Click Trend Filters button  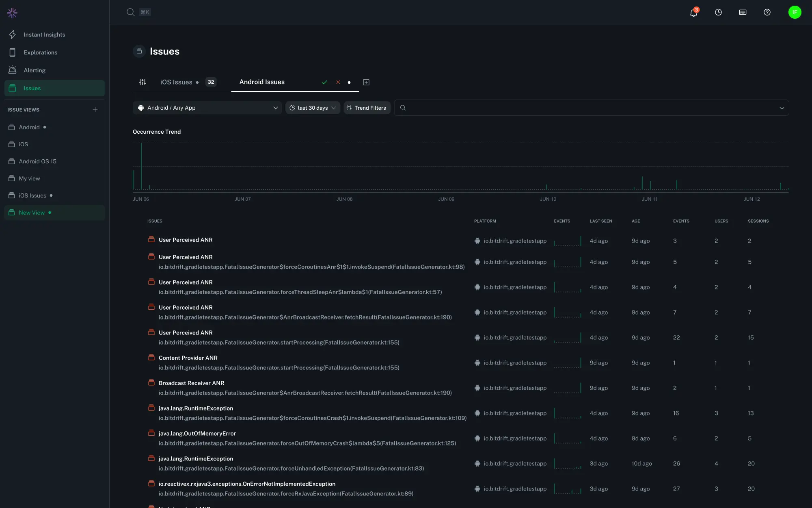367,108
